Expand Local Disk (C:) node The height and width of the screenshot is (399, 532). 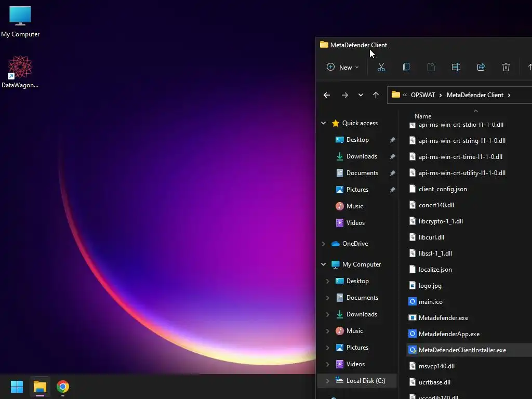click(327, 381)
